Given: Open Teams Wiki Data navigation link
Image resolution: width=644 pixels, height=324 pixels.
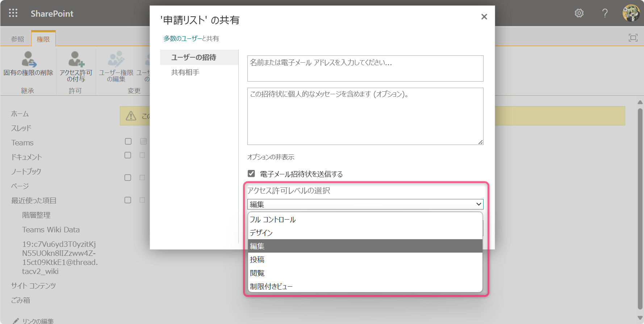Looking at the screenshot, I should [x=51, y=230].
